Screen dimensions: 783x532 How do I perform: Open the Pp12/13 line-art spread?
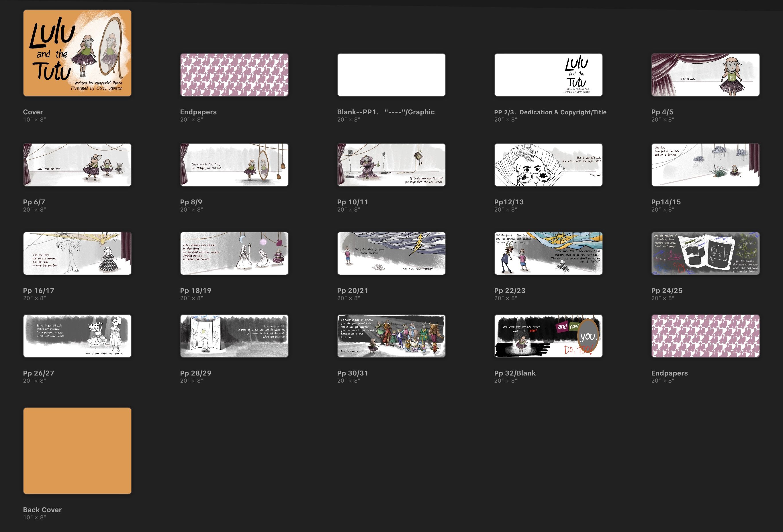(548, 165)
